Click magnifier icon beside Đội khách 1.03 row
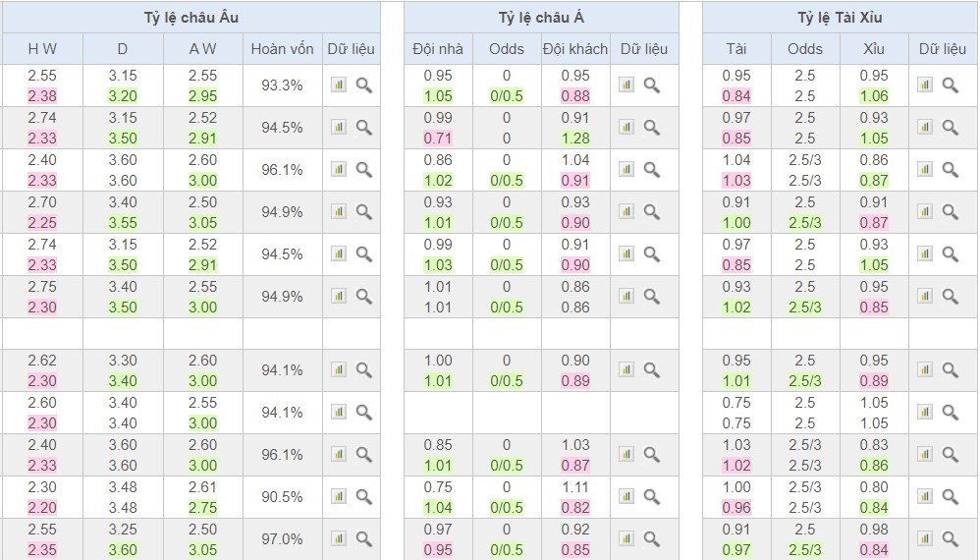This screenshot has width=980, height=560. click(x=652, y=455)
